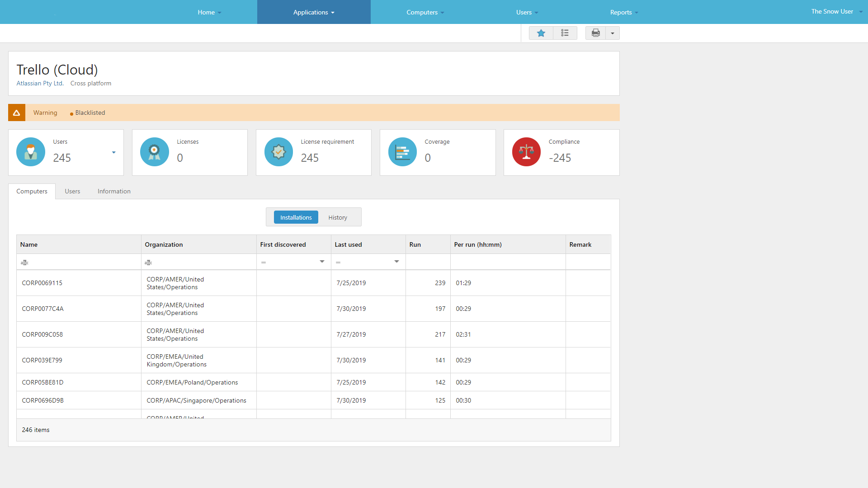Screen dimensions: 868x488
Task: Switch to the Information tab
Action: click(x=114, y=191)
